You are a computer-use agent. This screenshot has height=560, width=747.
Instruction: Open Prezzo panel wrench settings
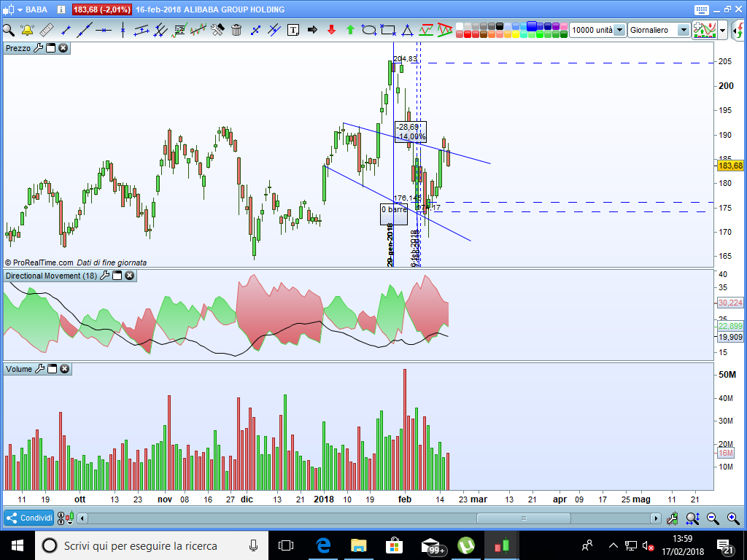coord(38,48)
